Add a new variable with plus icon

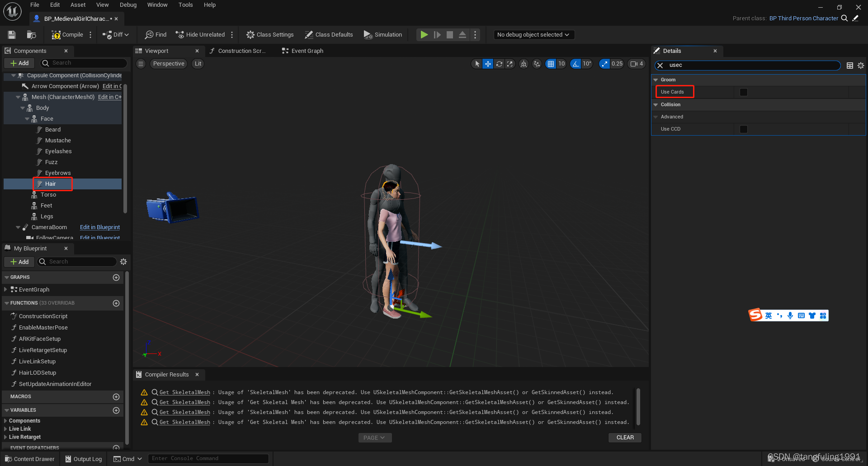tap(116, 410)
